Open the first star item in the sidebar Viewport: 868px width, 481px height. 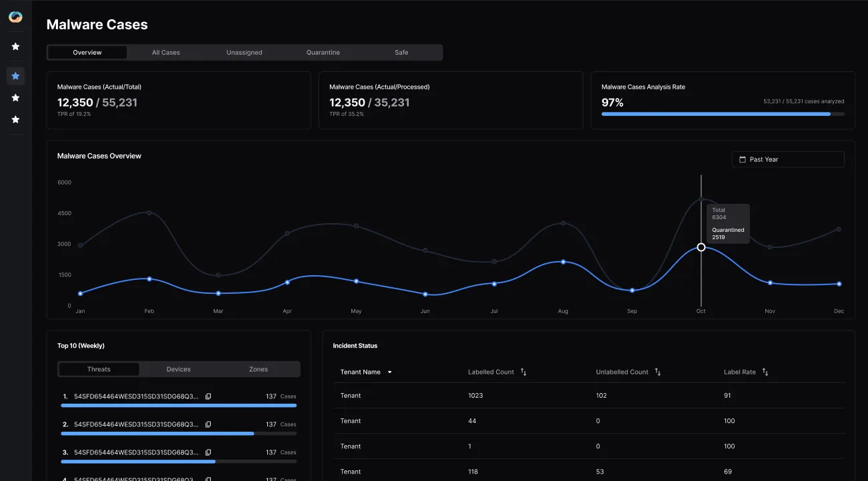15,47
